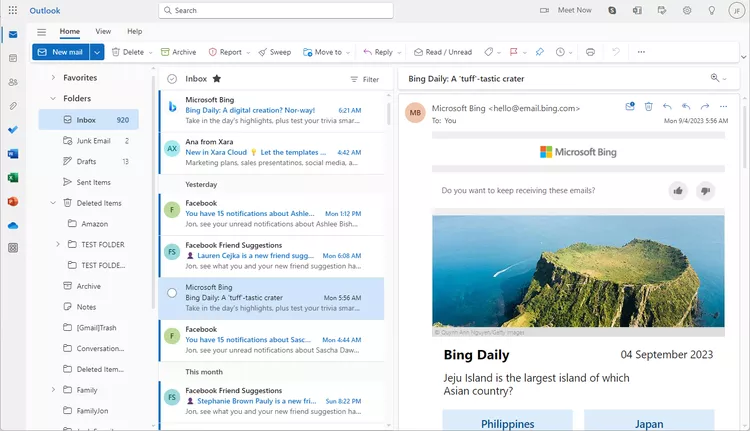Click thumbs up on keep receiving emails

pyautogui.click(x=678, y=191)
